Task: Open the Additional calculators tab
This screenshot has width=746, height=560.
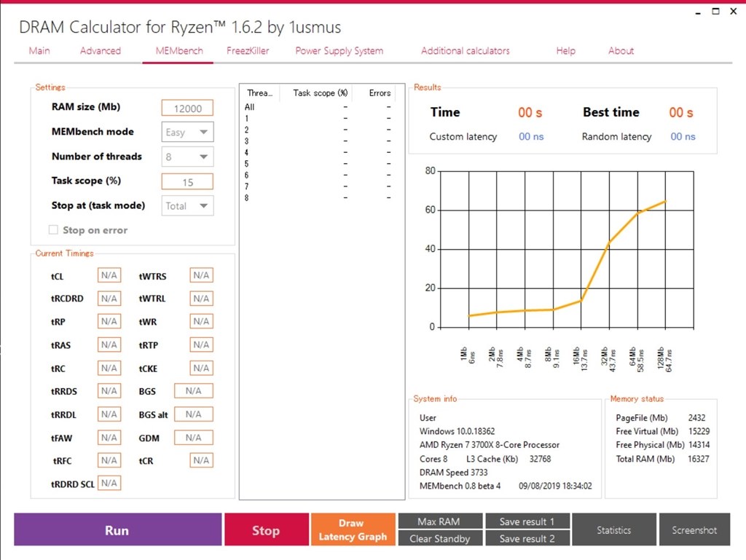Action: pos(466,51)
